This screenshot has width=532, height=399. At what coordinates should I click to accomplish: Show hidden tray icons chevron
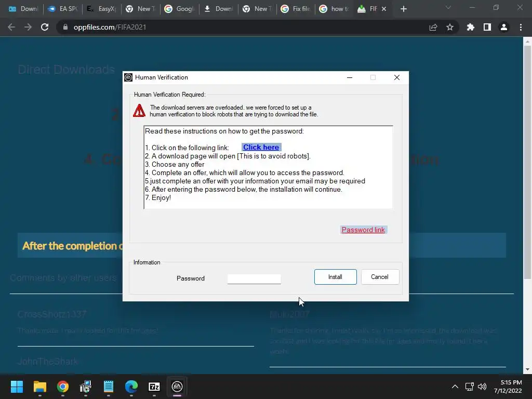coord(455,387)
